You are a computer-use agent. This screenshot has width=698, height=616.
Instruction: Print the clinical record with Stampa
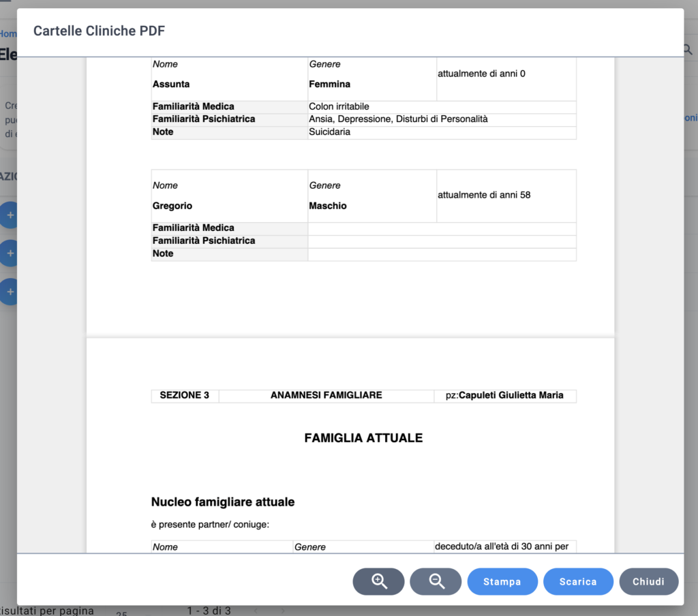click(502, 581)
